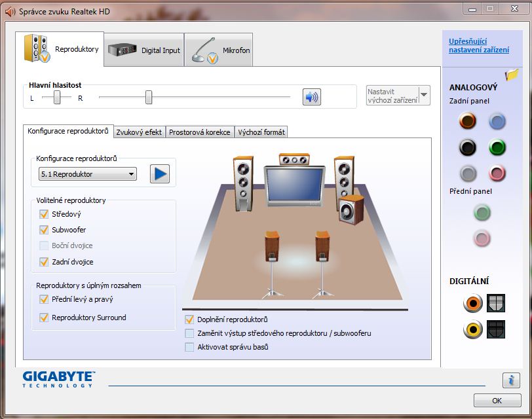Click the green rear panel audio jack

(497, 147)
